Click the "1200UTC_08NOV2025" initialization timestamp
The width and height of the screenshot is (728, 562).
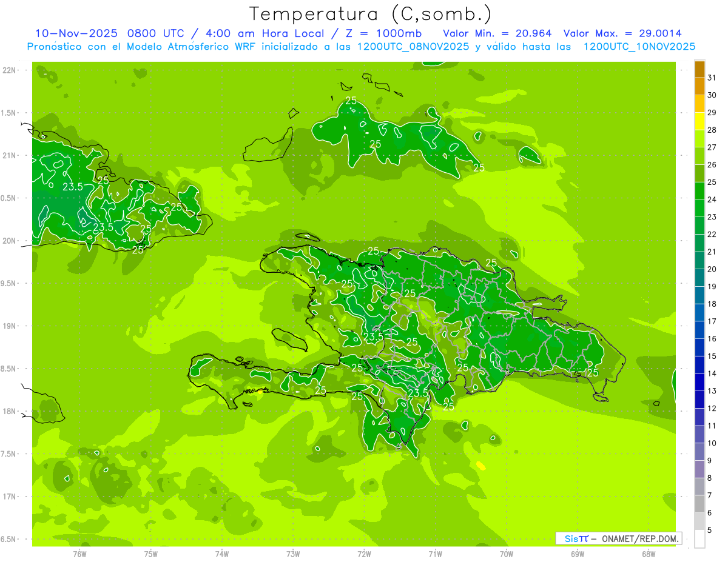tap(412, 47)
